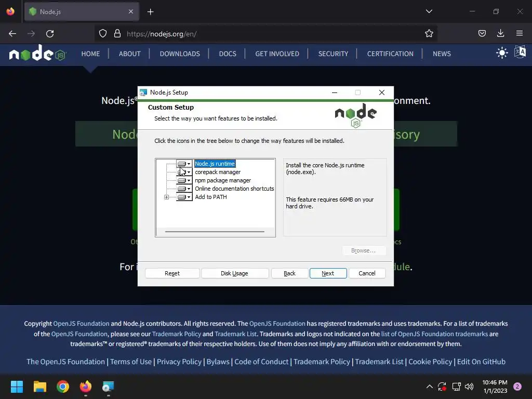Show hidden system tray icons
532x399 pixels.
[x=429, y=387]
